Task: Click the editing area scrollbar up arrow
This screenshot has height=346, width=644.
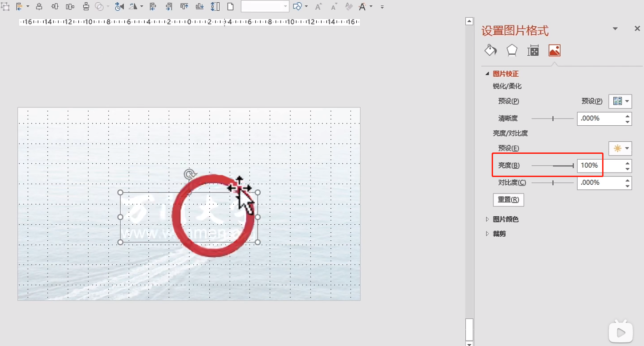Action: pyautogui.click(x=469, y=21)
